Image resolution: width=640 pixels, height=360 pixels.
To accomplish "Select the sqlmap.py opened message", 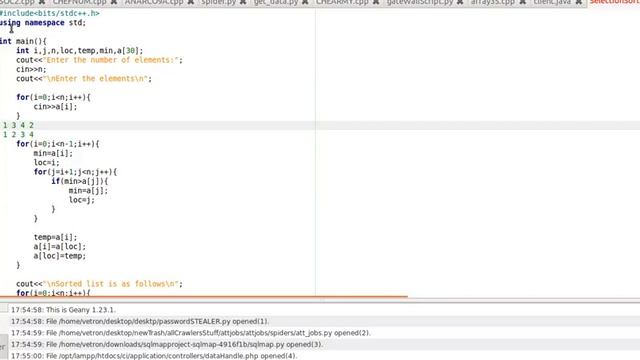I will pos(167,344).
